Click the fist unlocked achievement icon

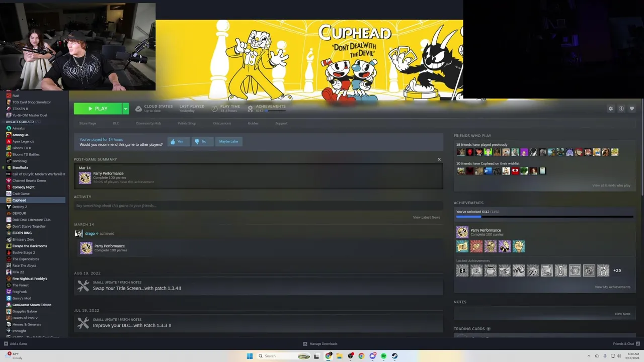click(x=519, y=246)
